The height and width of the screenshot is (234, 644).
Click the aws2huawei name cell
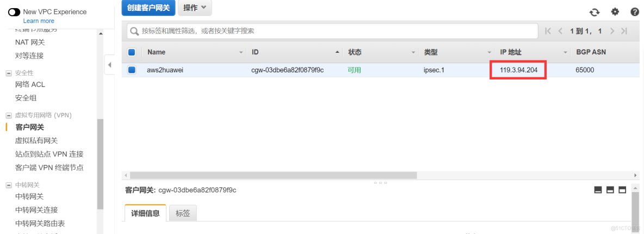pos(165,70)
